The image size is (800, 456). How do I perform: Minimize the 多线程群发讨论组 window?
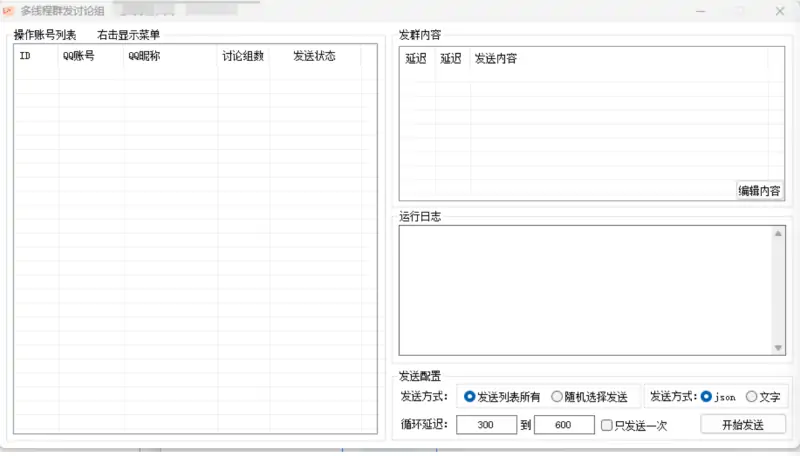pos(701,11)
